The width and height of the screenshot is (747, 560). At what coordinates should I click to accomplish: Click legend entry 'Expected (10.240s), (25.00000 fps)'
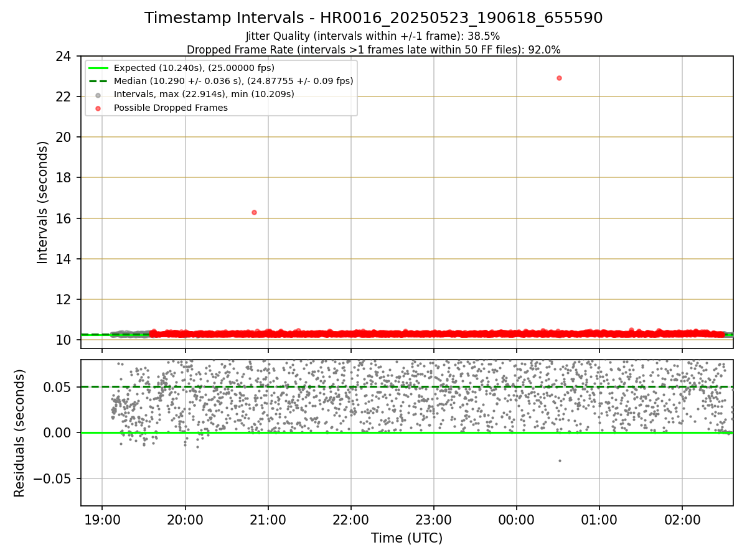point(194,68)
